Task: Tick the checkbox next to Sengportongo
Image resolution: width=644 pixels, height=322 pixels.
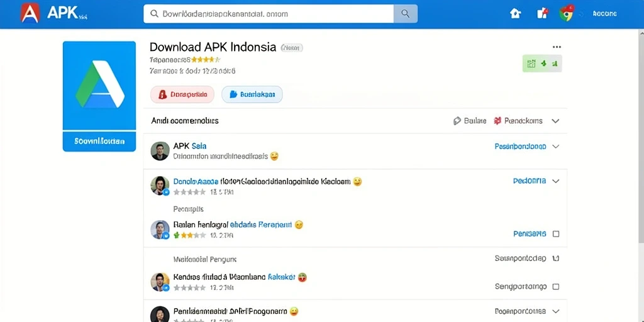Action: 556,286
